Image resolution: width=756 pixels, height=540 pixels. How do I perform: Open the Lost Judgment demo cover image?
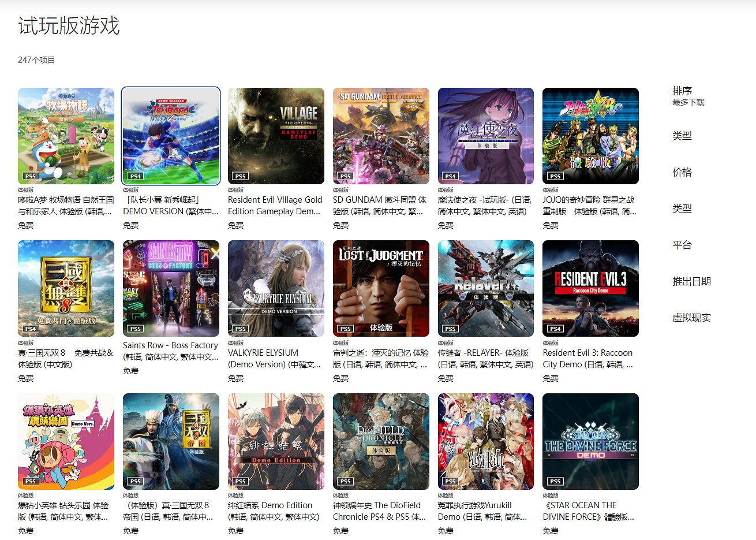(381, 288)
